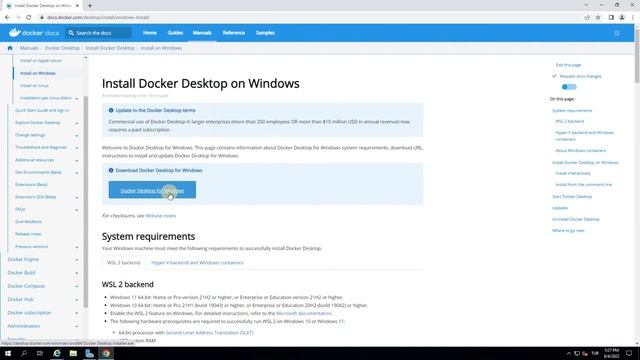Open Install on Linux sidebar item

34,86
